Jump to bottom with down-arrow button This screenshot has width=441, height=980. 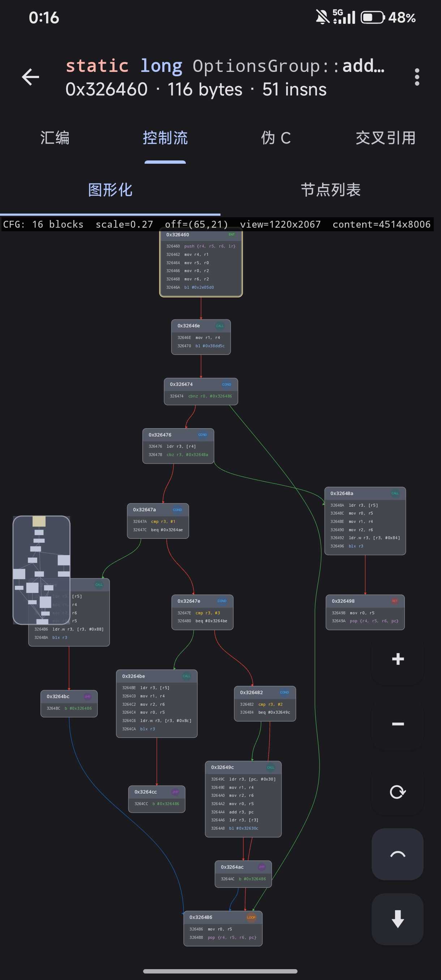pos(398,919)
